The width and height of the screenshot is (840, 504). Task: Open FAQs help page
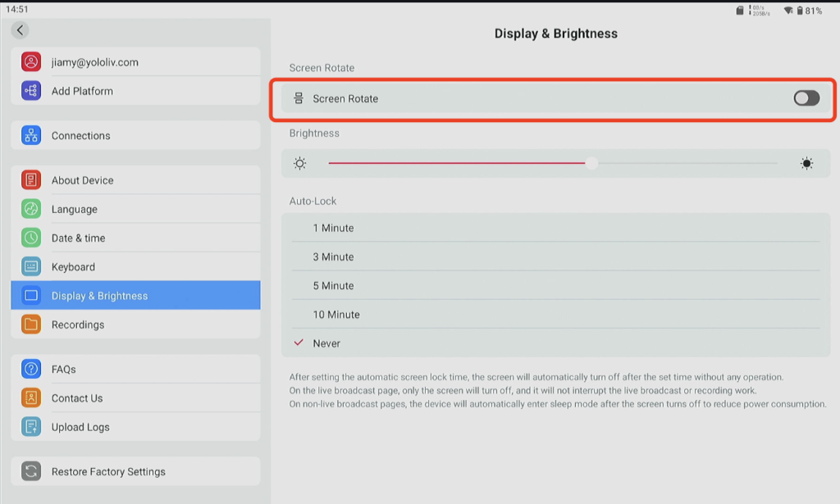(x=135, y=369)
